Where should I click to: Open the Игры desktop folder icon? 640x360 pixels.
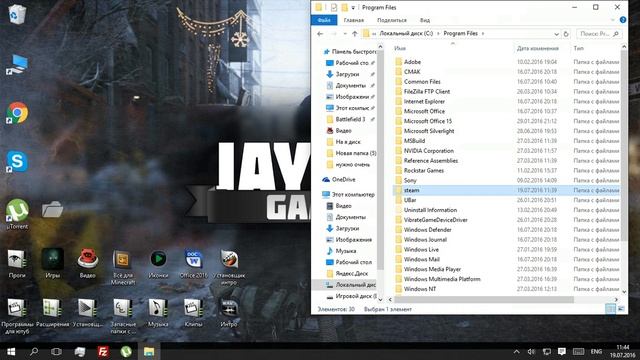pyautogui.click(x=53, y=263)
